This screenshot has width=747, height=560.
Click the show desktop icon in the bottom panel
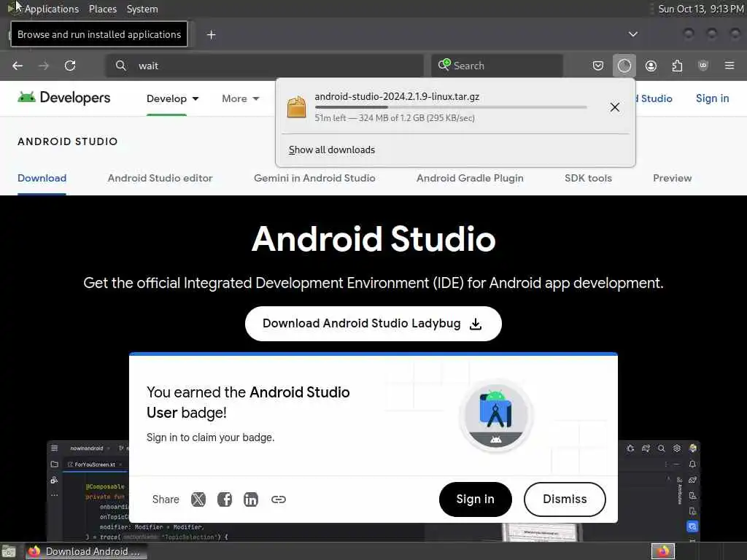click(9, 551)
